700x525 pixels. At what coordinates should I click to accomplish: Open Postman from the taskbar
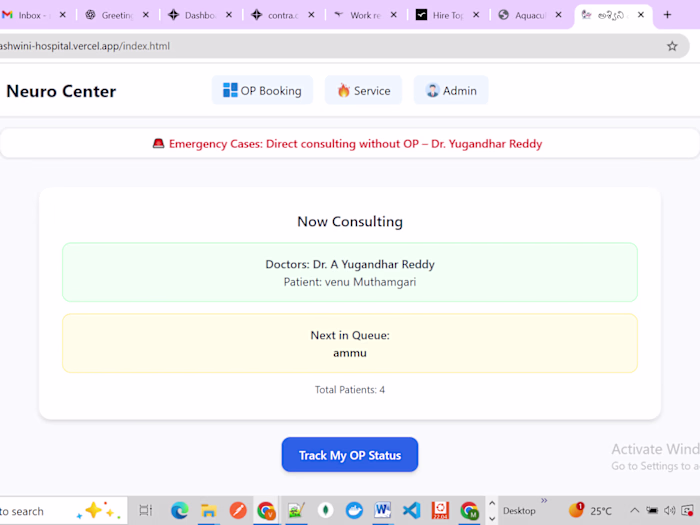pos(238,510)
